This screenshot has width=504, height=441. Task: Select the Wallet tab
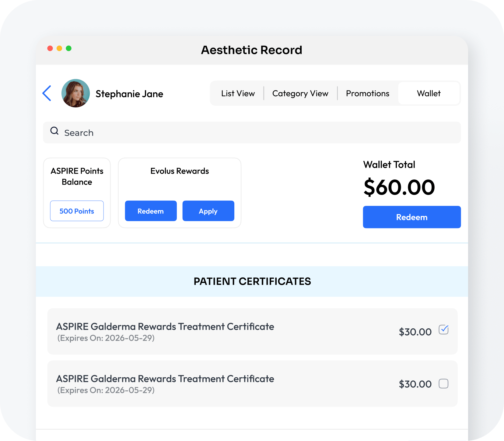pos(429,93)
